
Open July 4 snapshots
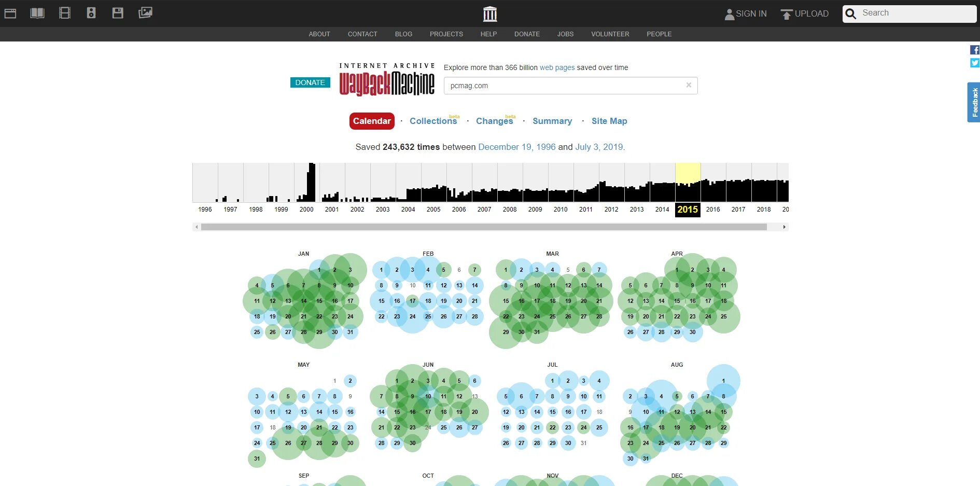coord(599,381)
